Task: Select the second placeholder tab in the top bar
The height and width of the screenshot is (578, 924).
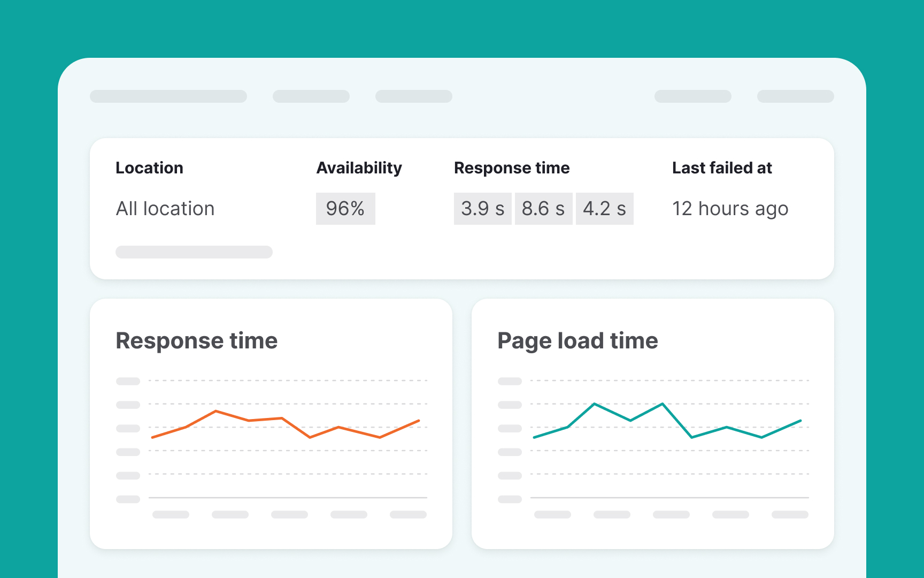Action: pyautogui.click(x=311, y=96)
